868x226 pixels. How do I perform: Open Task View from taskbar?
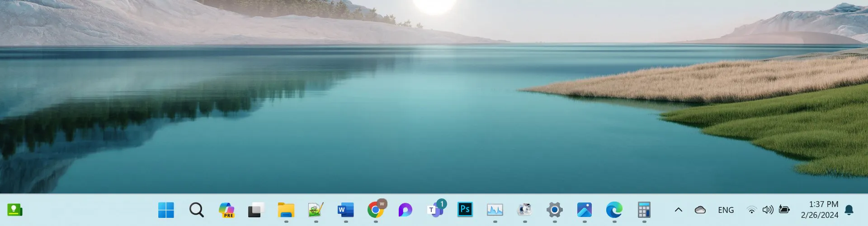click(x=256, y=210)
